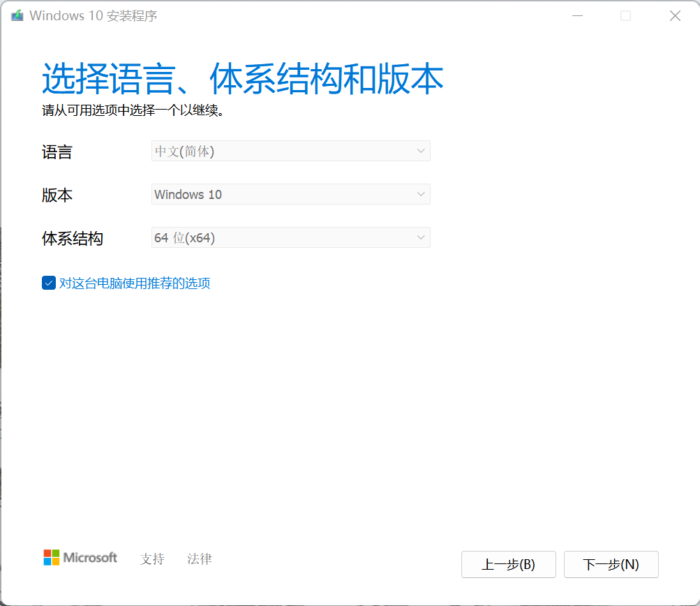700x606 pixels.
Task: Minimize the setup window
Action: (576, 15)
